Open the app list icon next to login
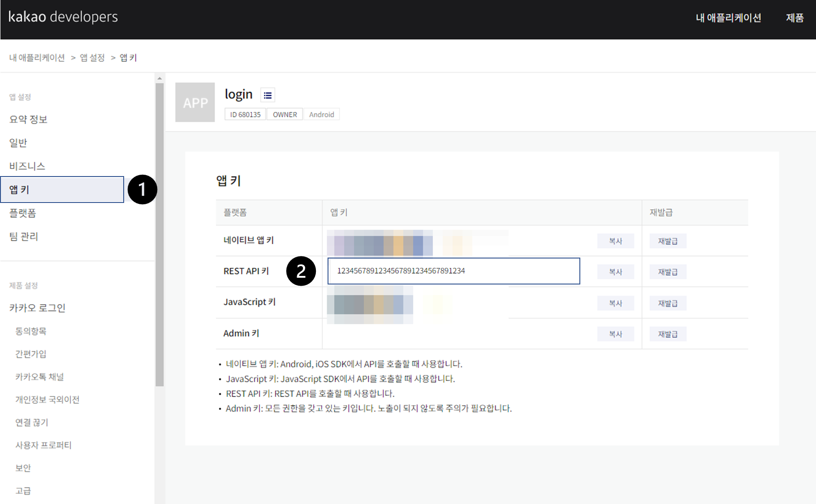The height and width of the screenshot is (504, 816). pyautogui.click(x=268, y=95)
